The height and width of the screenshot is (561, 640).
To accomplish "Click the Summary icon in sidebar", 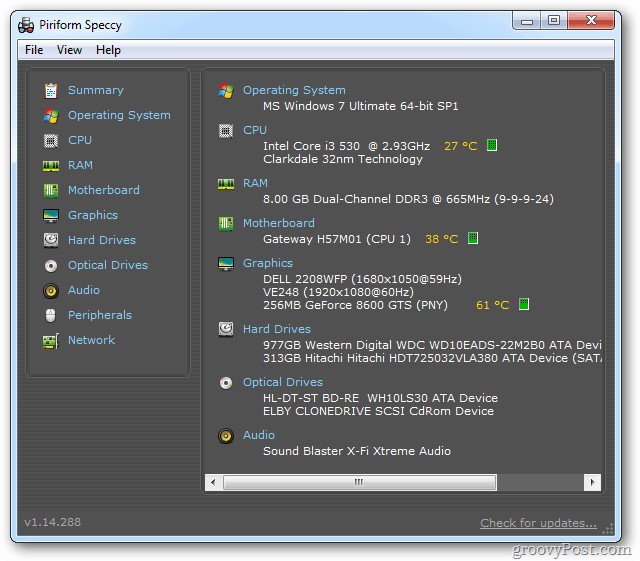I will click(50, 90).
